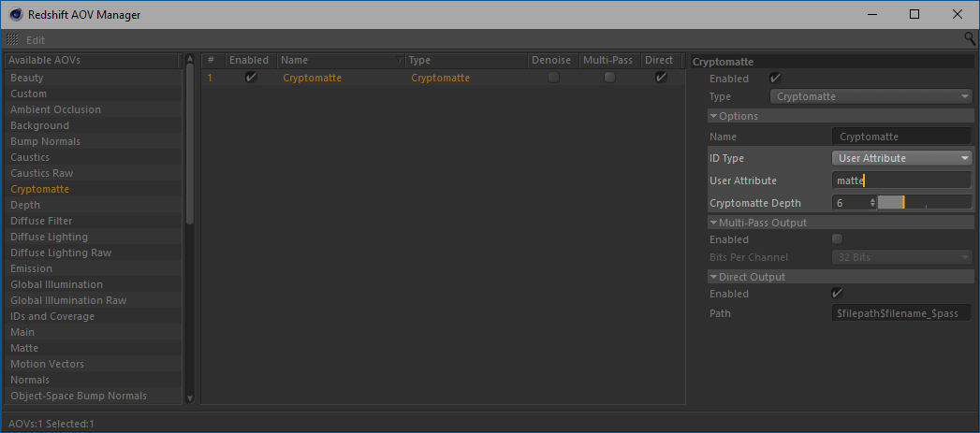The height and width of the screenshot is (433, 980).
Task: Toggle Denoise checkbox for Cryptomatte row
Action: (x=553, y=78)
